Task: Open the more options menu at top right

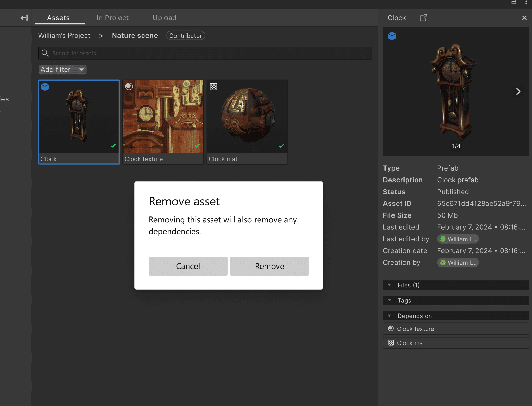Action: 526,3
